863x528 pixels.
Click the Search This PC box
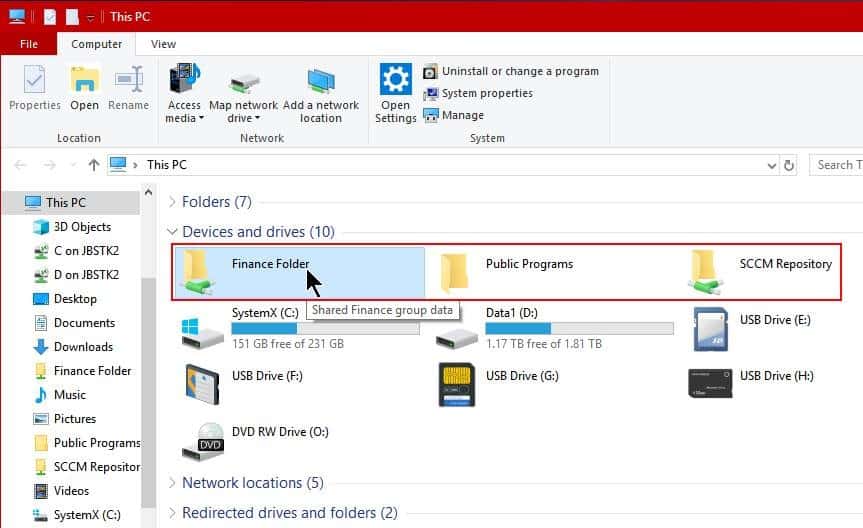click(836, 165)
